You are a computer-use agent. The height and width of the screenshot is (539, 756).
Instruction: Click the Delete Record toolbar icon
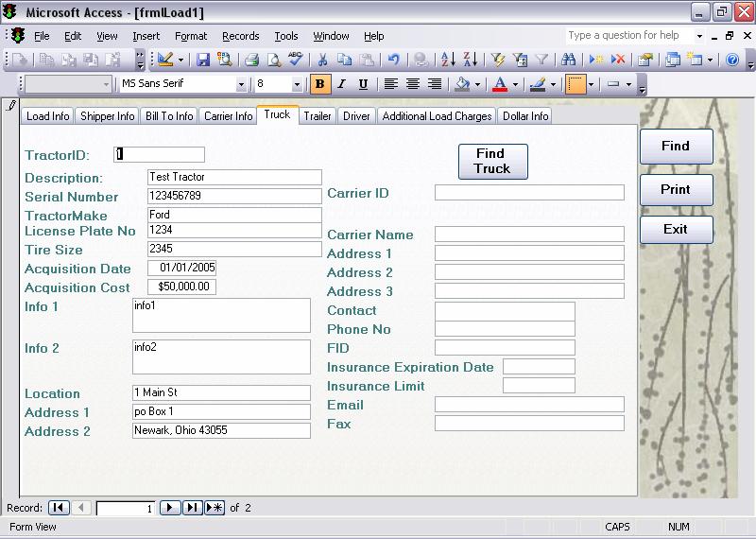tap(618, 60)
